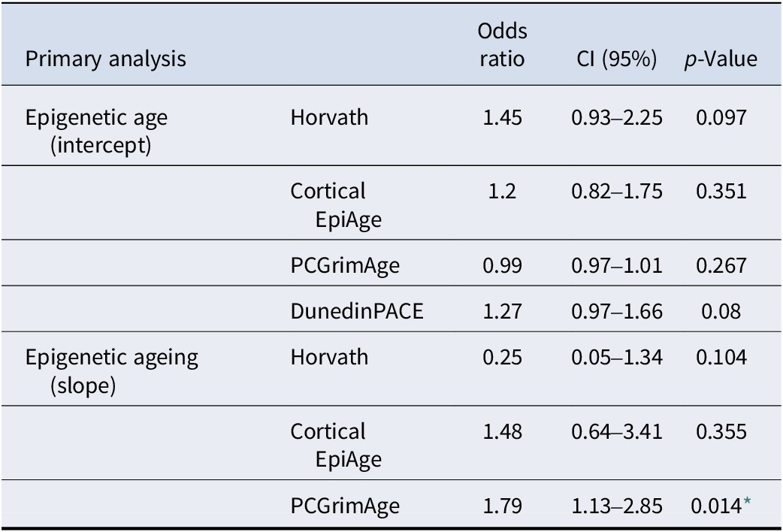Click the 'Primary analysis' column header

tap(105, 59)
